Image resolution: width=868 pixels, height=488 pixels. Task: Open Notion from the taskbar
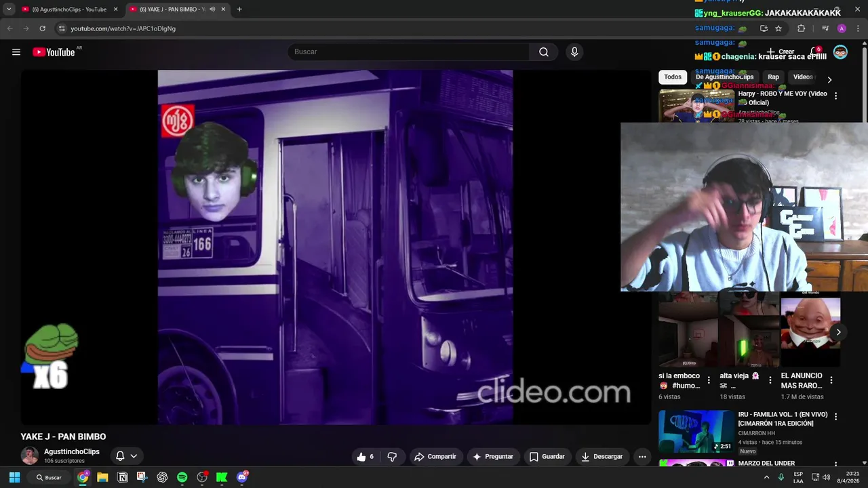point(123,477)
